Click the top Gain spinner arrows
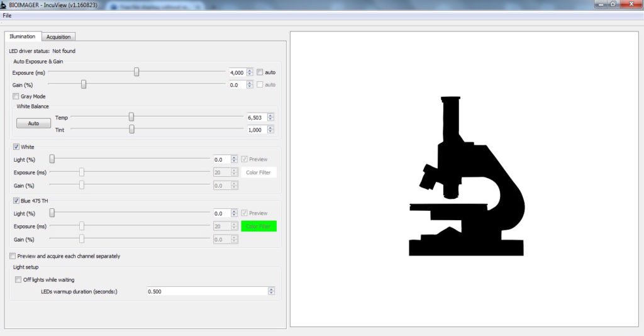This screenshot has height=336, width=644. (250, 85)
